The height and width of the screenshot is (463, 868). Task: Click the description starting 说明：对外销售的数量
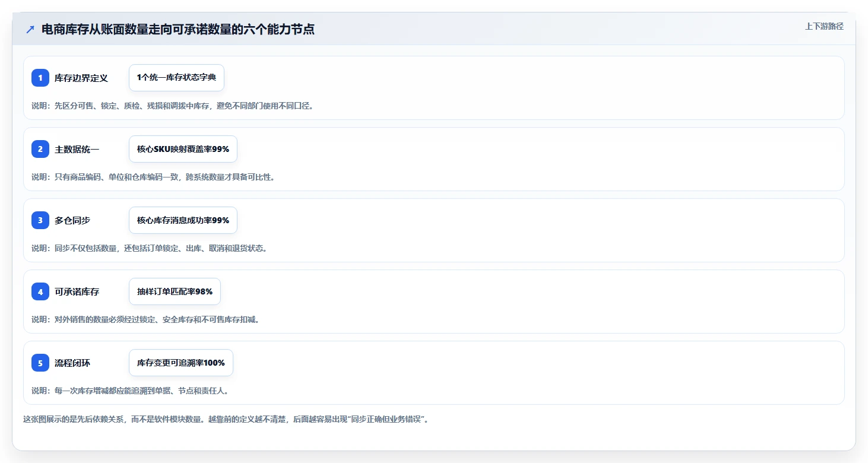click(x=146, y=319)
